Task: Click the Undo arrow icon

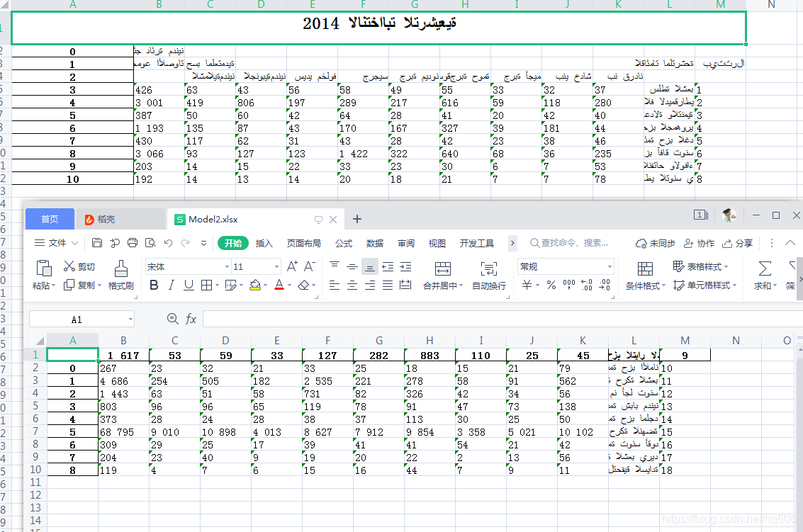Action: tap(168, 243)
